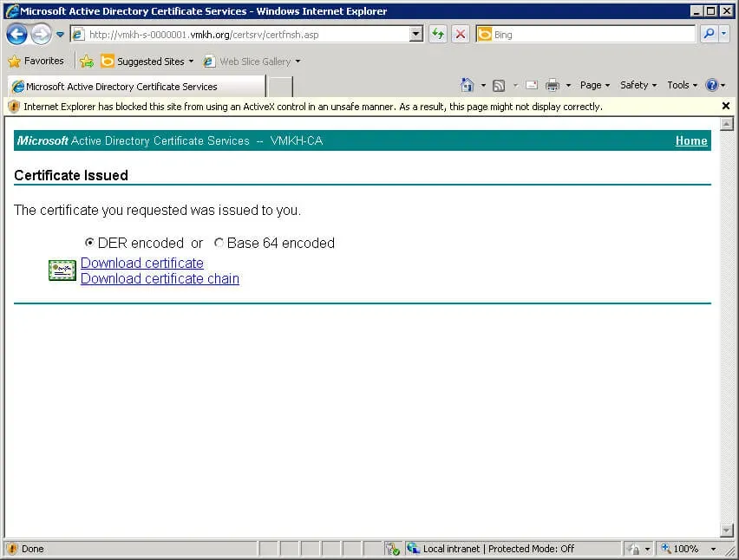Go back with the Back arrow button

(x=17, y=35)
